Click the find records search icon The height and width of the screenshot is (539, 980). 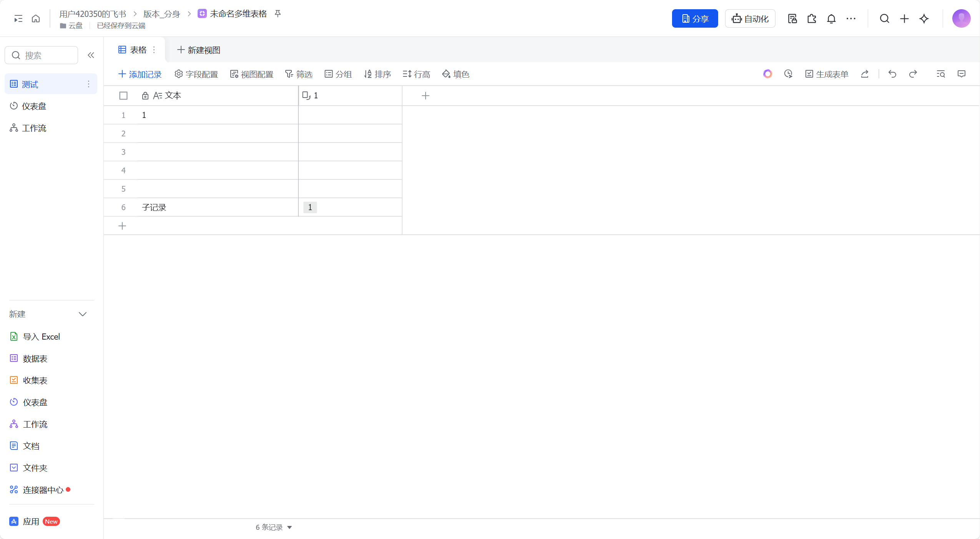pyautogui.click(x=940, y=74)
